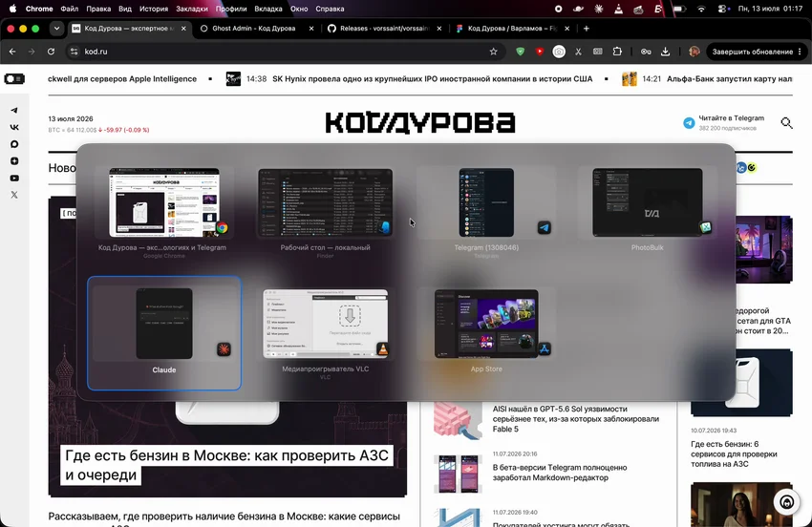Select the PhotoBulk window in the app switcher
The width and height of the screenshot is (812, 527).
click(648, 211)
